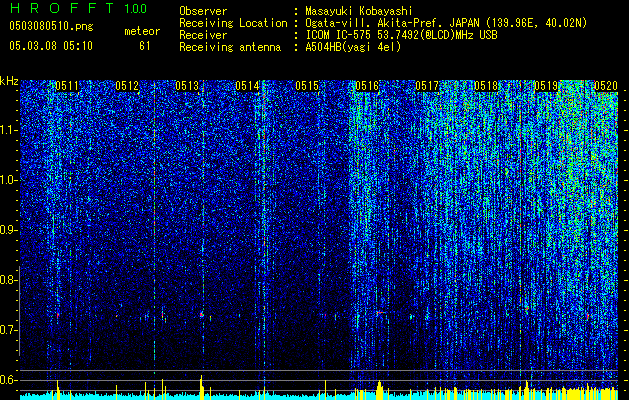Click the 1.0 kHz axis tick label
Screen dimensions: 629x400
tap(7, 180)
